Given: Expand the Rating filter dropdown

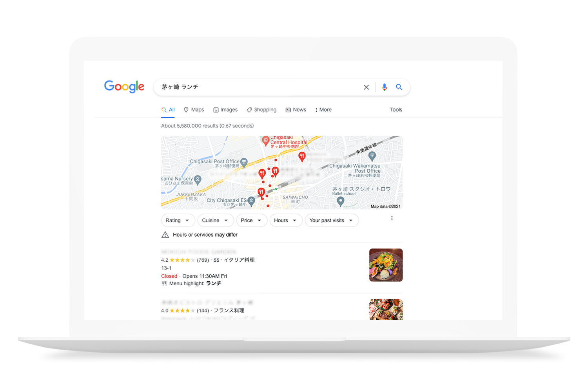Looking at the screenshot, I should tap(178, 221).
